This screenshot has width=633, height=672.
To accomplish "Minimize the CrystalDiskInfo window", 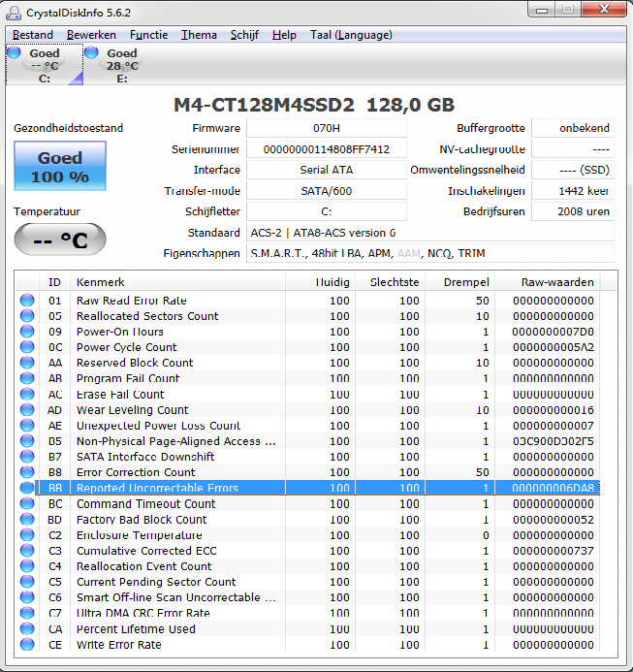I will point(542,10).
